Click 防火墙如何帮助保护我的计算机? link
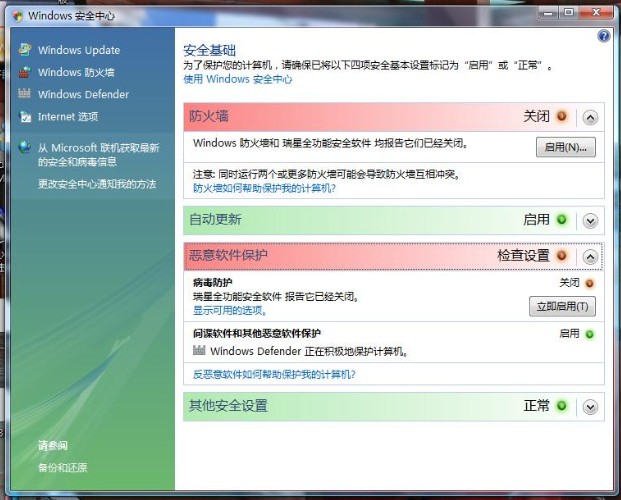The width and height of the screenshot is (621, 500). (x=264, y=188)
